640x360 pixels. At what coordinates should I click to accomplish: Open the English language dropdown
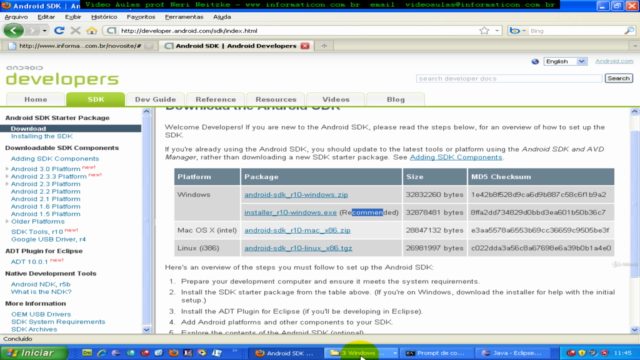coord(565,61)
